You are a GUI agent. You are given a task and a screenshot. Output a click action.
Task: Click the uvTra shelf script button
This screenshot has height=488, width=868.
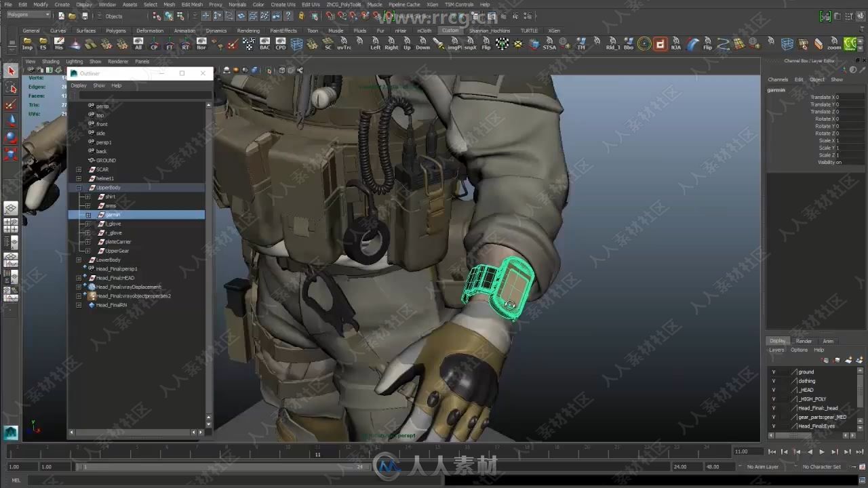tap(344, 45)
